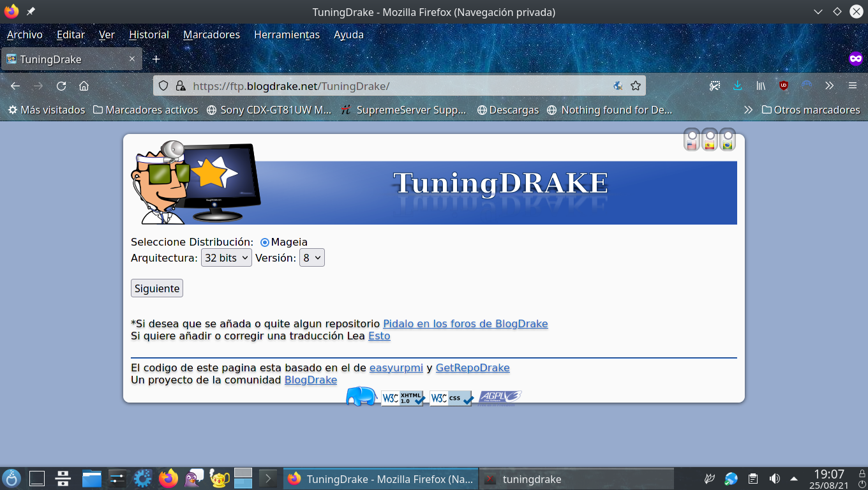Open the GetRepoDrake link
The image size is (868, 490).
pos(473,367)
